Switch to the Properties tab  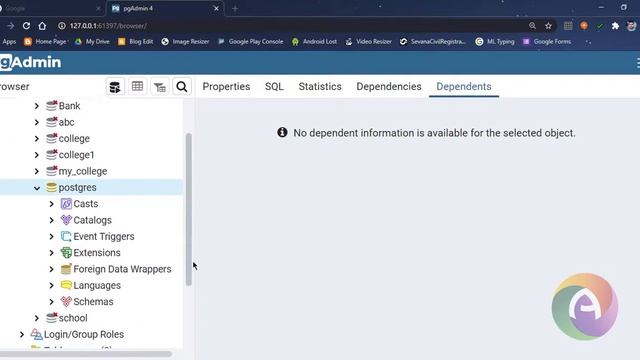point(226,87)
